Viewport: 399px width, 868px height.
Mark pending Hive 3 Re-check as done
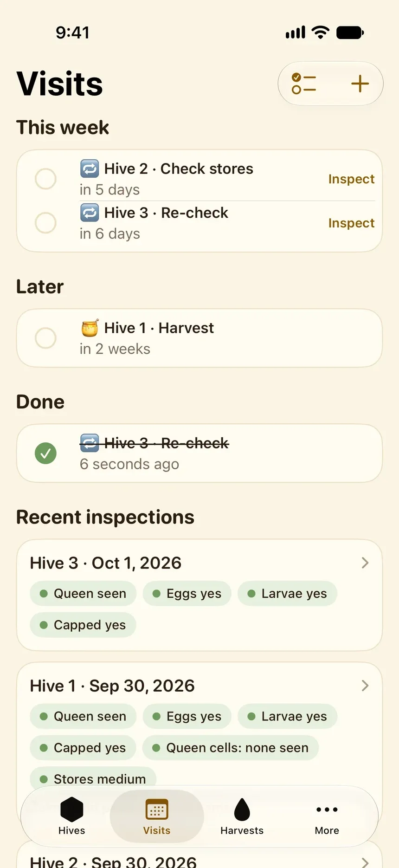45,223
